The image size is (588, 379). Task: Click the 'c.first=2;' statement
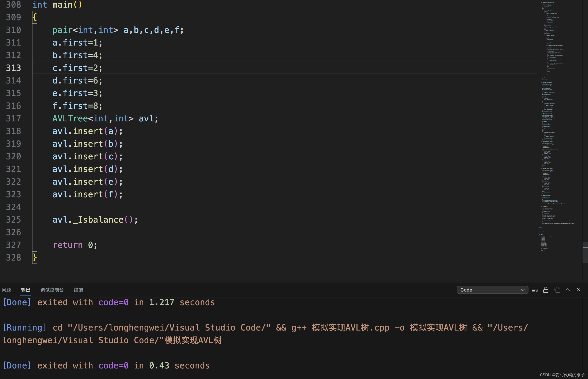coord(77,68)
